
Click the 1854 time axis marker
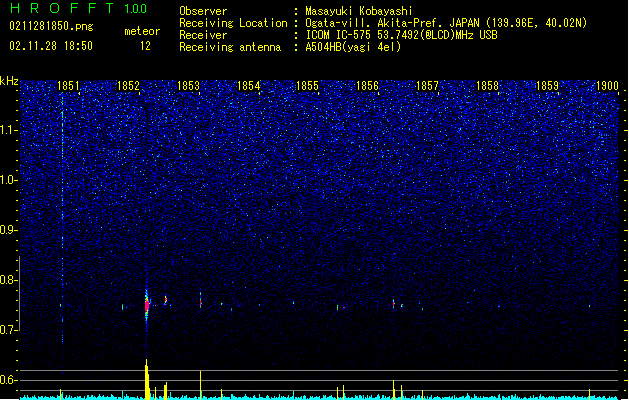(x=248, y=86)
